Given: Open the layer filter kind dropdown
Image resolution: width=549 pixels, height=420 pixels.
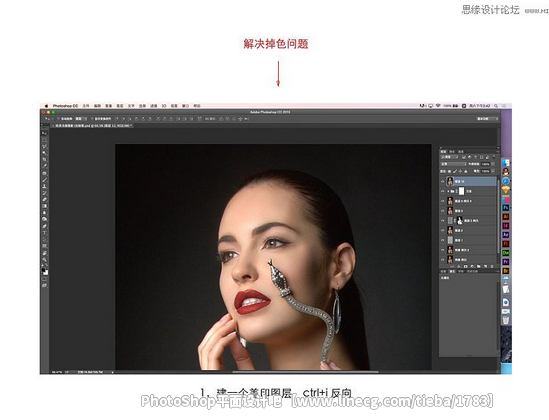Looking at the screenshot, I should 450,157.
